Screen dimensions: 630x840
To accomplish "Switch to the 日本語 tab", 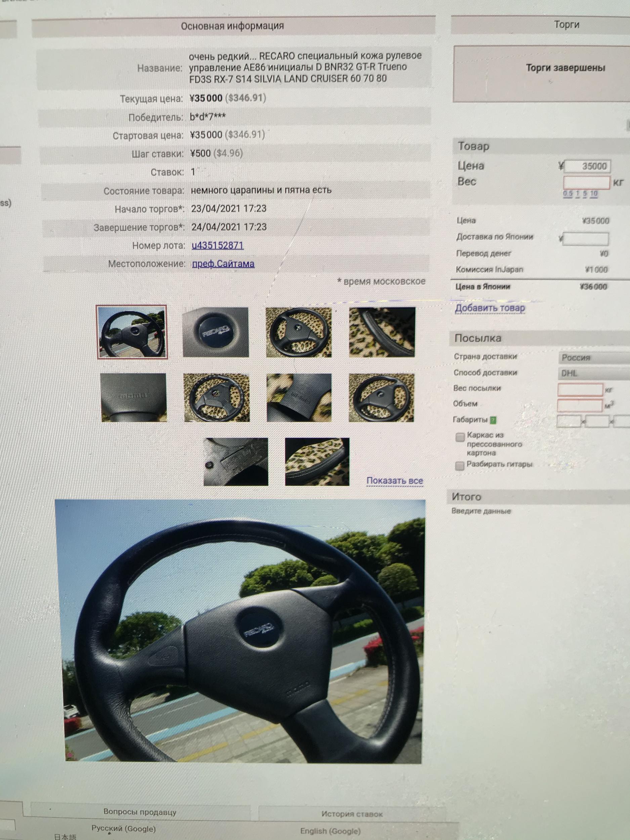I will coord(65,837).
